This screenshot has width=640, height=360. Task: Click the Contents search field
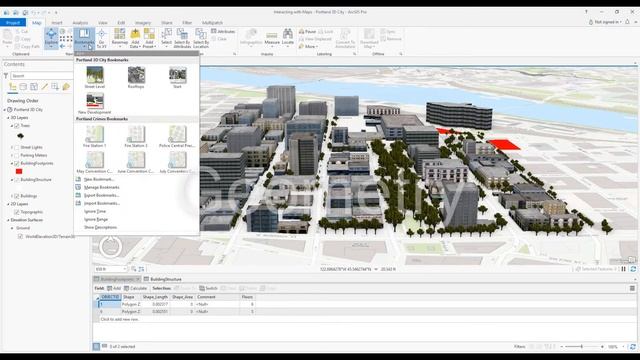(42, 76)
